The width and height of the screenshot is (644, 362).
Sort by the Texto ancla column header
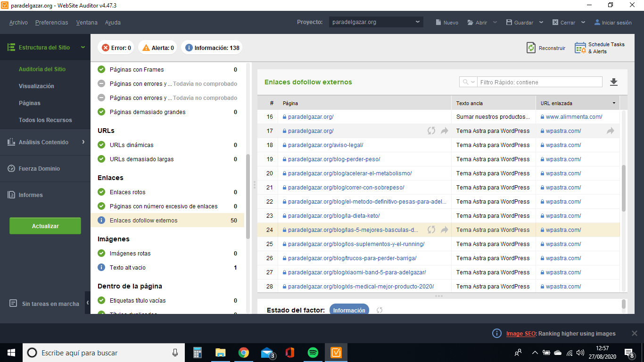point(494,103)
